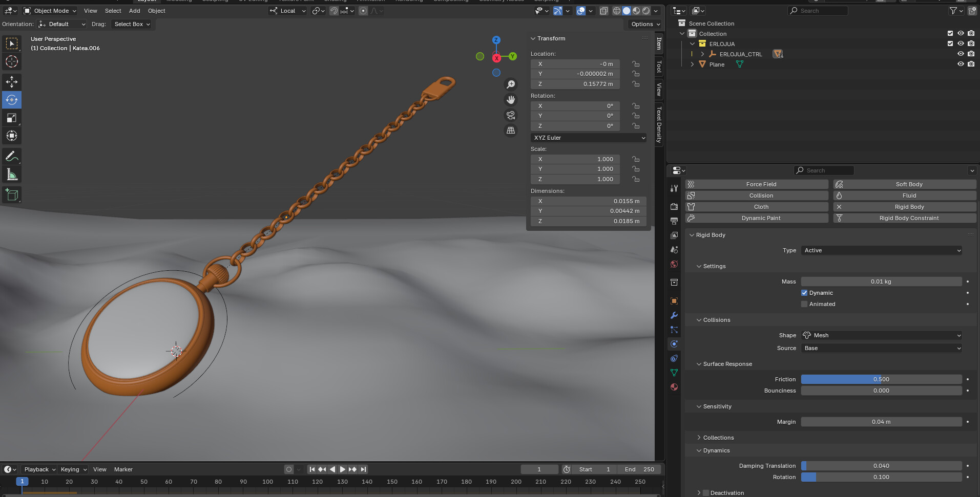Switch to orthographic grid view icon

point(511,131)
